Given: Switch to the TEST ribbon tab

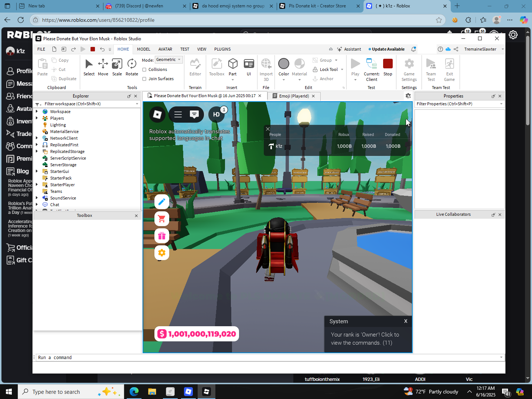Looking at the screenshot, I should point(185,49).
